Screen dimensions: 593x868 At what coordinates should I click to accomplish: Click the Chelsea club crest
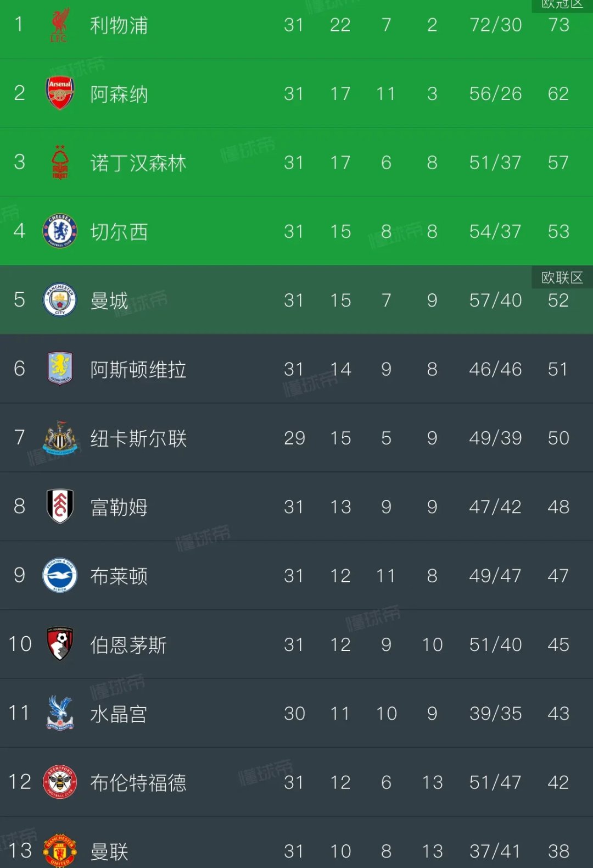tap(59, 231)
